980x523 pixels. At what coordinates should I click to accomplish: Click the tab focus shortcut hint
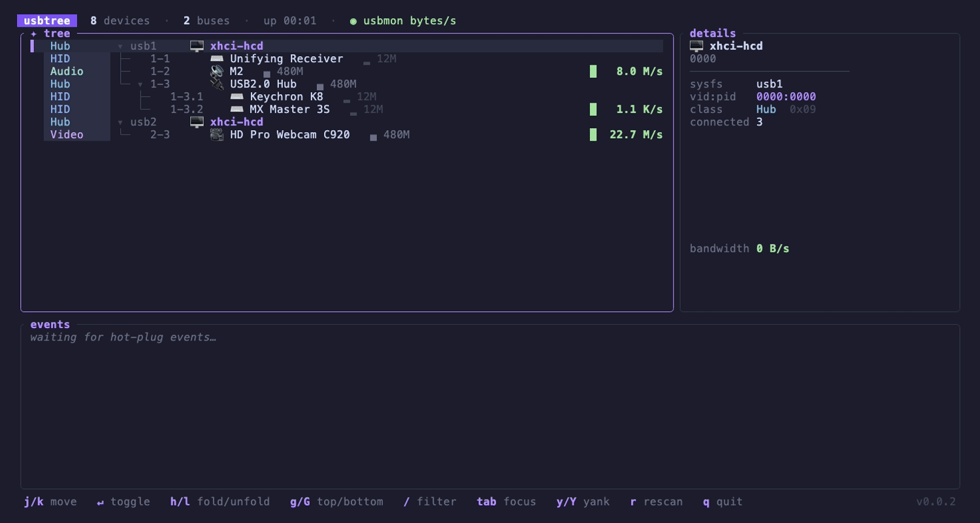pyautogui.click(x=506, y=502)
